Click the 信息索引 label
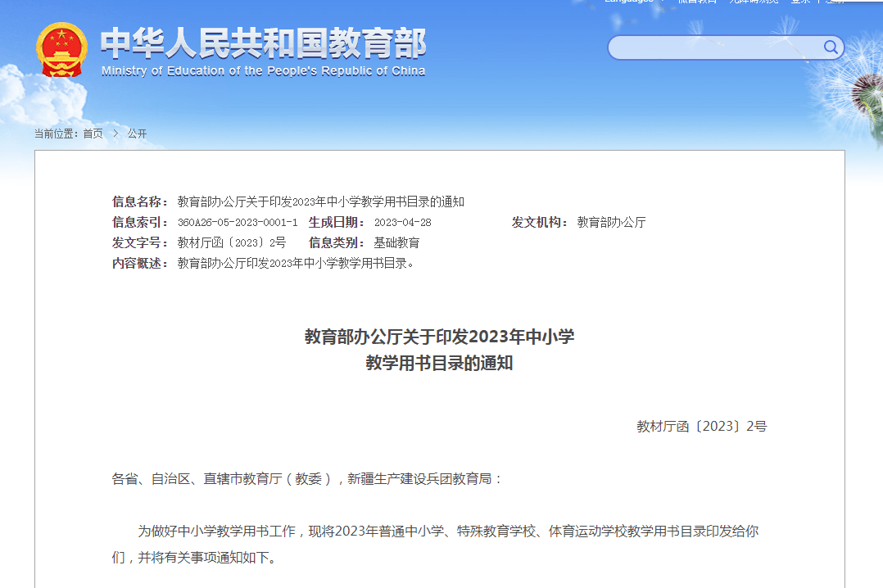883x588 pixels. click(140, 223)
